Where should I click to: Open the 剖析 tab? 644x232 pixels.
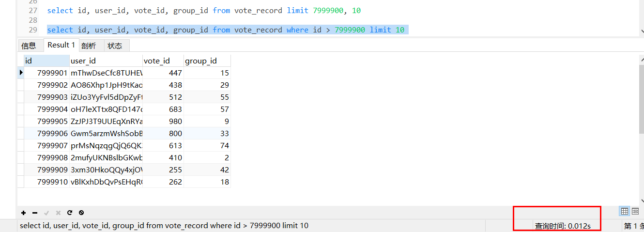click(x=89, y=46)
